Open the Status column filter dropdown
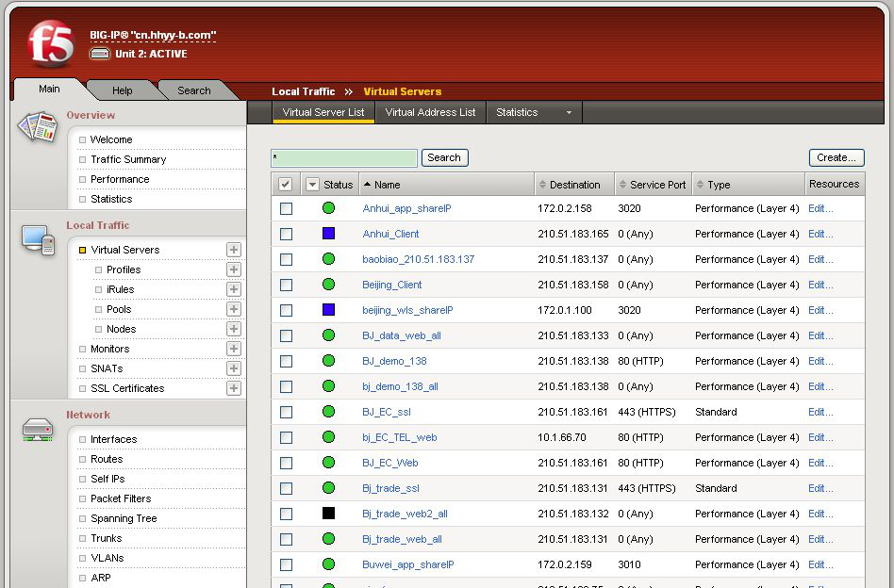 coord(313,185)
